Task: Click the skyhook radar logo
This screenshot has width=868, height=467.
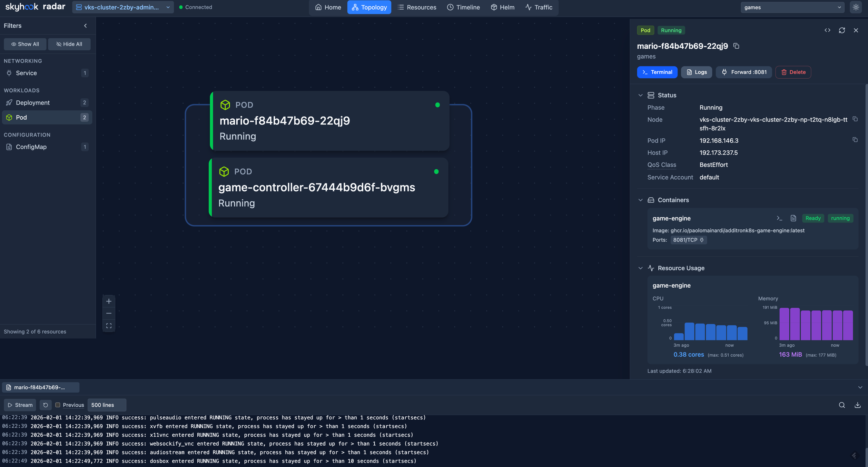Action: (35, 7)
